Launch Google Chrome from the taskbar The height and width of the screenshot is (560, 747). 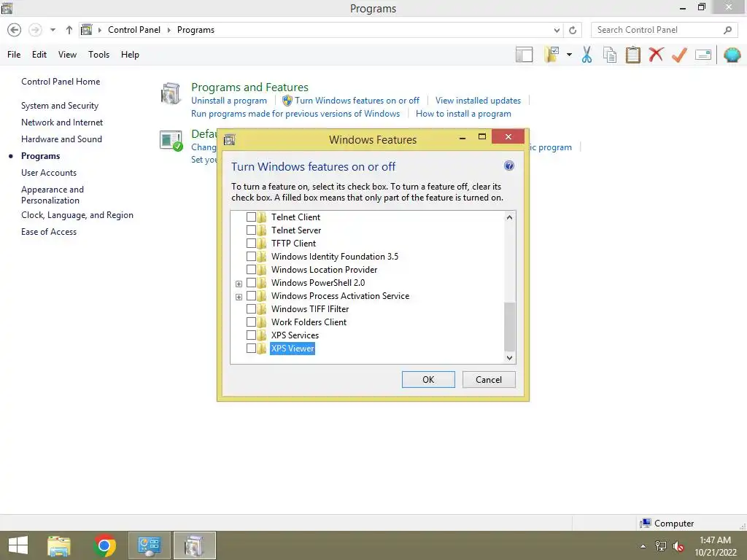point(104,545)
